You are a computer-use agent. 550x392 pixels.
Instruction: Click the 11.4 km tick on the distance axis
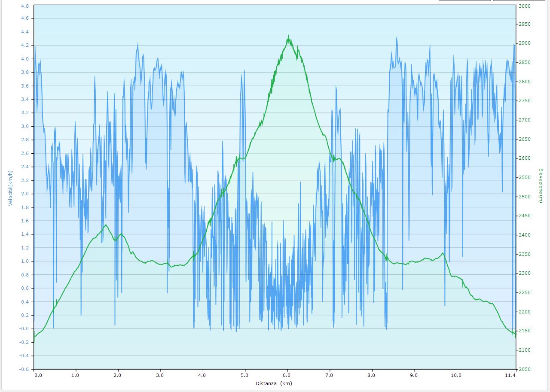coord(510,376)
